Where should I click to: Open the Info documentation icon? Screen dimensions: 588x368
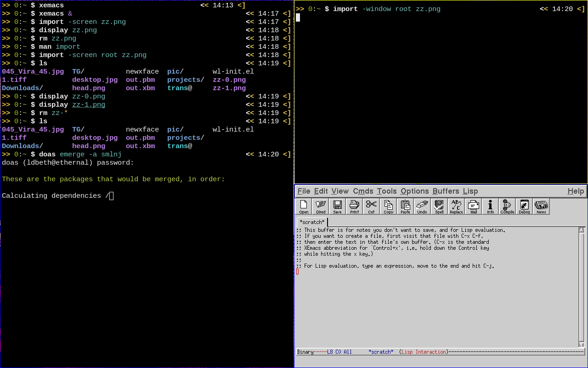[490, 207]
